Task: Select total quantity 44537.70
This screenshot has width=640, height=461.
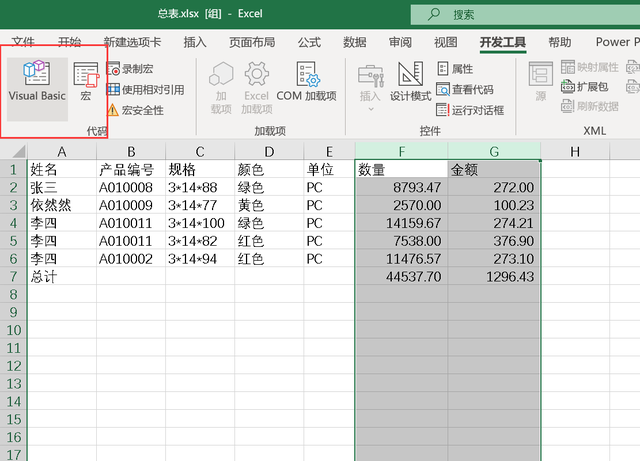Action: [x=402, y=276]
